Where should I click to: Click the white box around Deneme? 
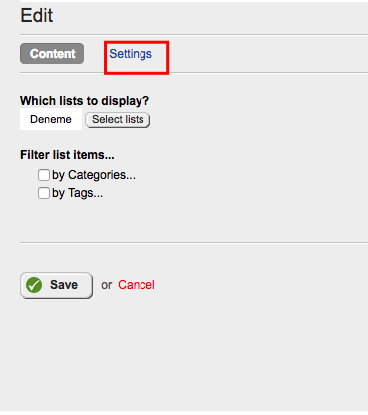click(51, 119)
